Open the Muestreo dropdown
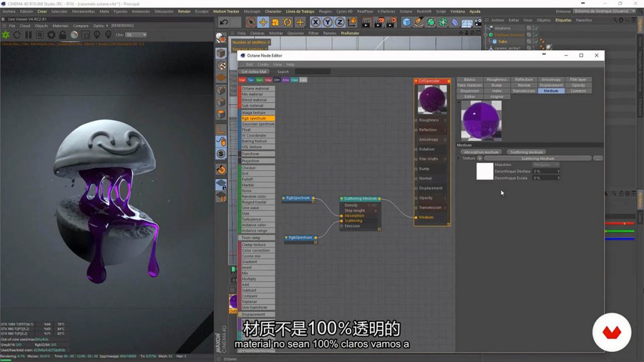 coord(546,165)
